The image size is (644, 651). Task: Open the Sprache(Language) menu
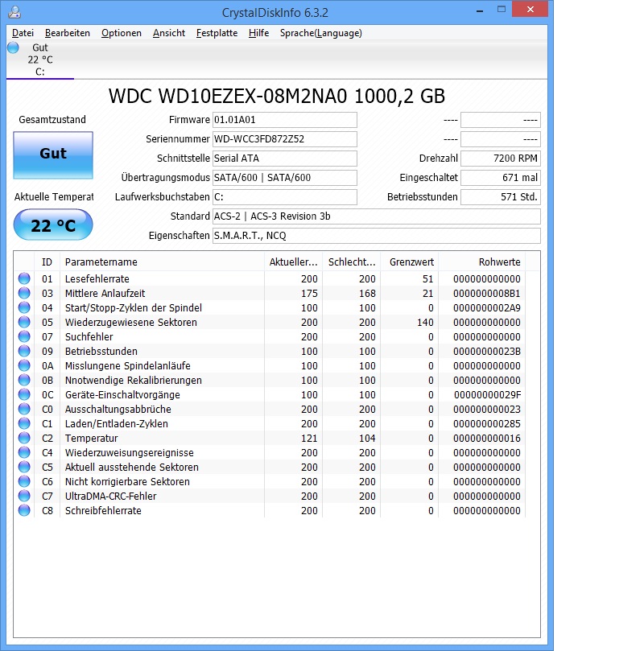(321, 33)
